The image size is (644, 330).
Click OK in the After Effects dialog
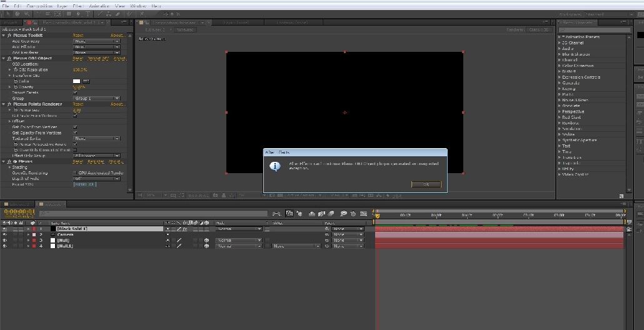tap(426, 185)
